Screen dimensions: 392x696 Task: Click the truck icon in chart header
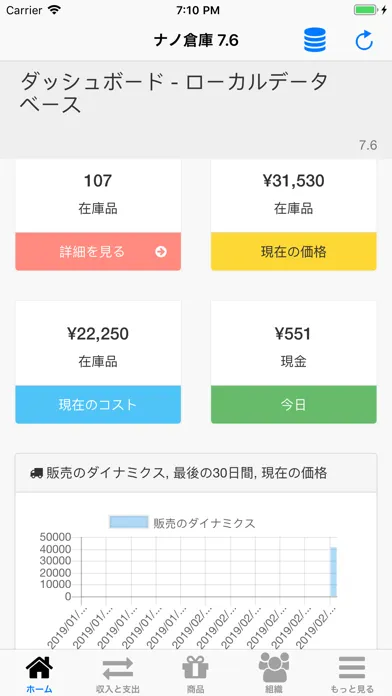[36, 473]
